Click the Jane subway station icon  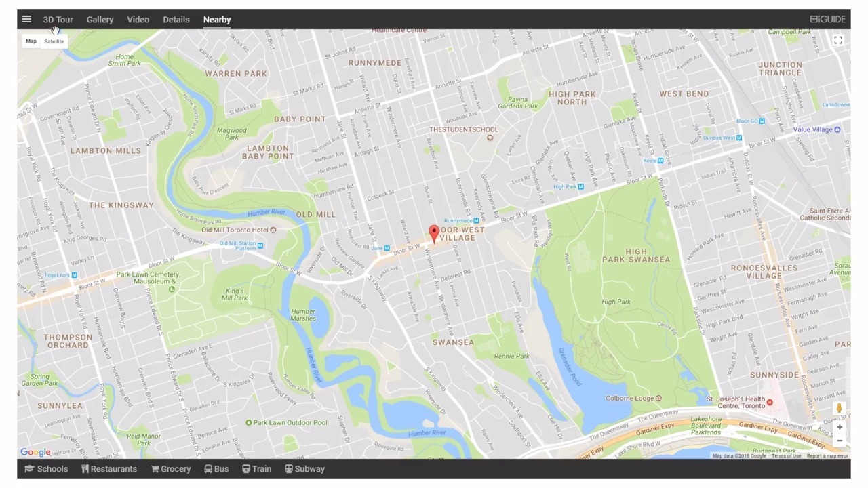click(x=387, y=248)
